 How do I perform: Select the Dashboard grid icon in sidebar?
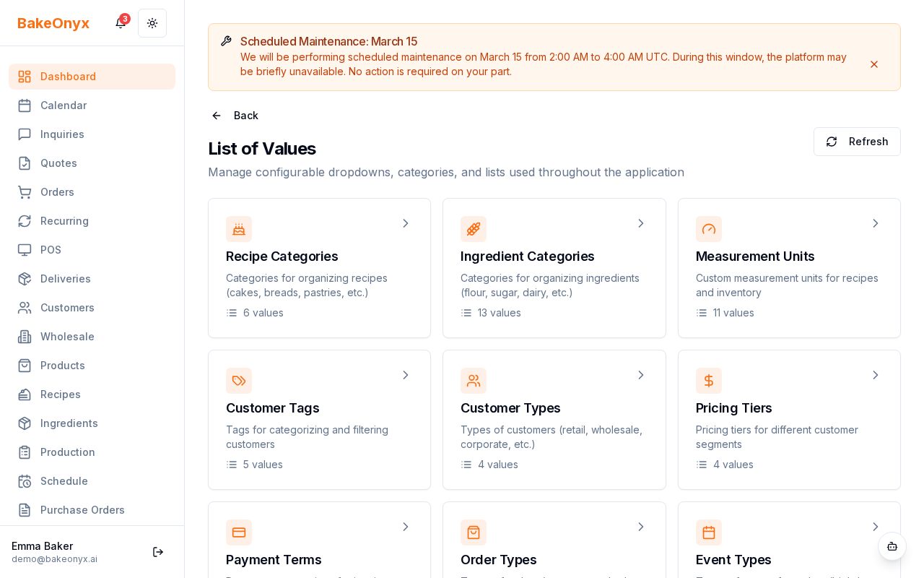25,77
